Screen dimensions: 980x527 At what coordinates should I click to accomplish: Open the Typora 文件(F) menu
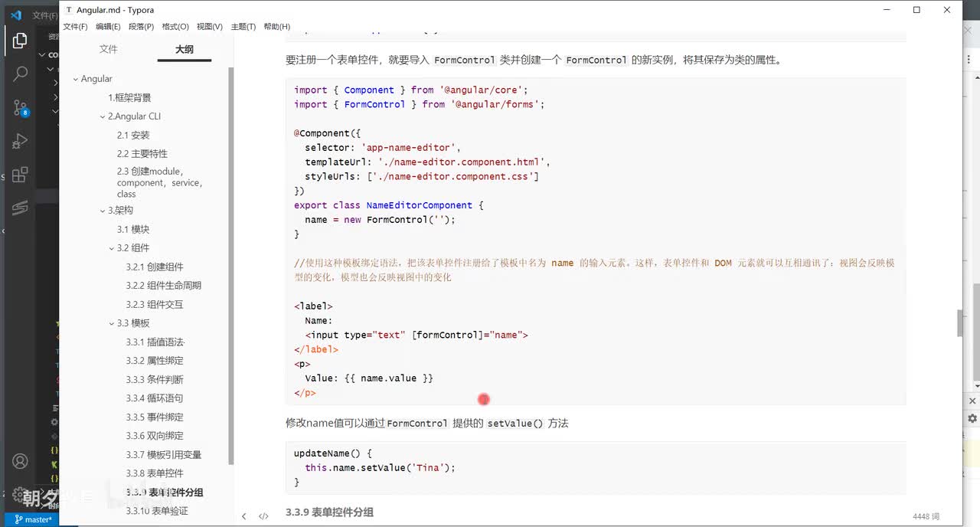click(75, 27)
